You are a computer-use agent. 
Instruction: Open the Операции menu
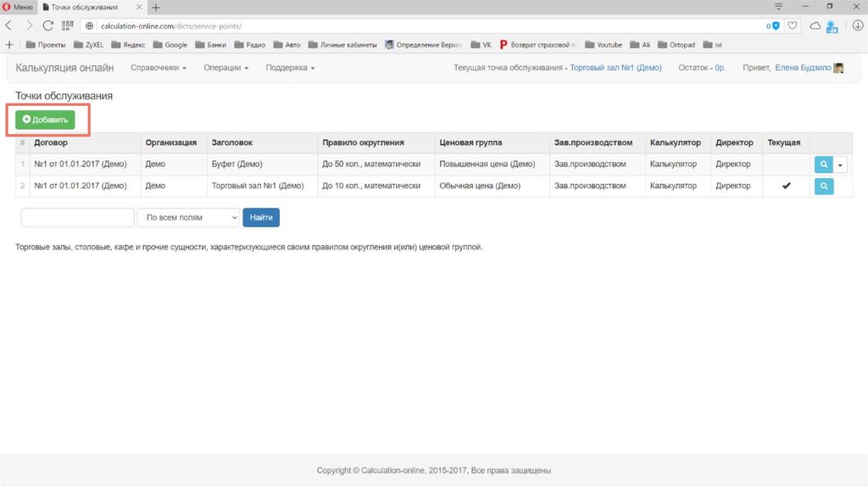(x=225, y=68)
